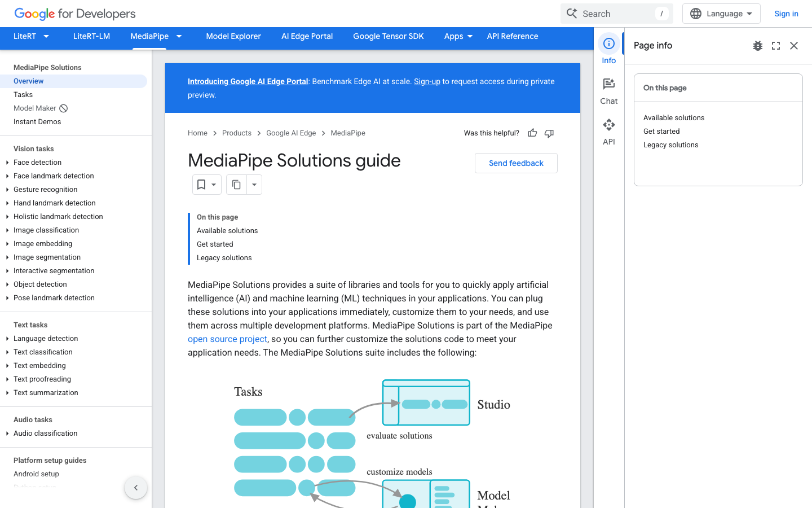Jump to Get started in article contents
The height and width of the screenshot is (508, 812).
tap(215, 244)
